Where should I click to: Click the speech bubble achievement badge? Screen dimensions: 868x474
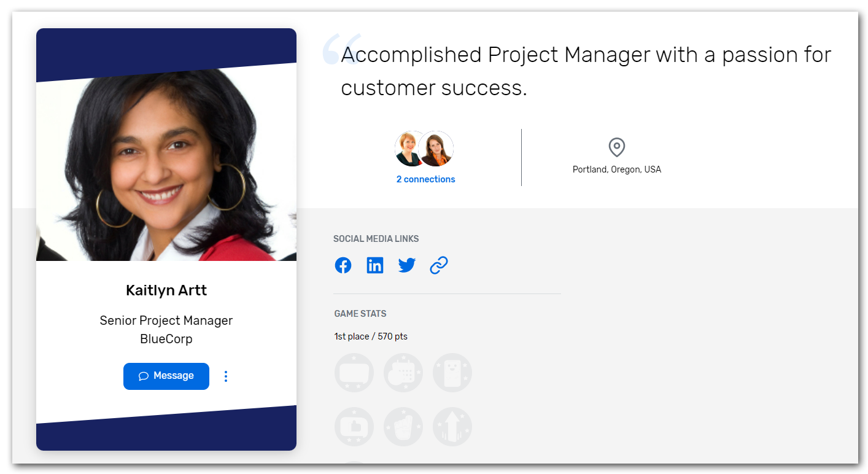tap(354, 373)
